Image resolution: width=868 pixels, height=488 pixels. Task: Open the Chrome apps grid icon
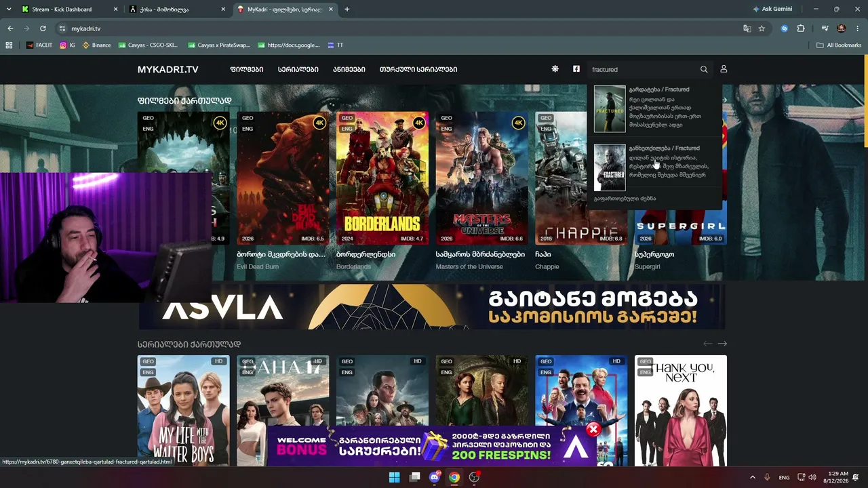click(9, 45)
